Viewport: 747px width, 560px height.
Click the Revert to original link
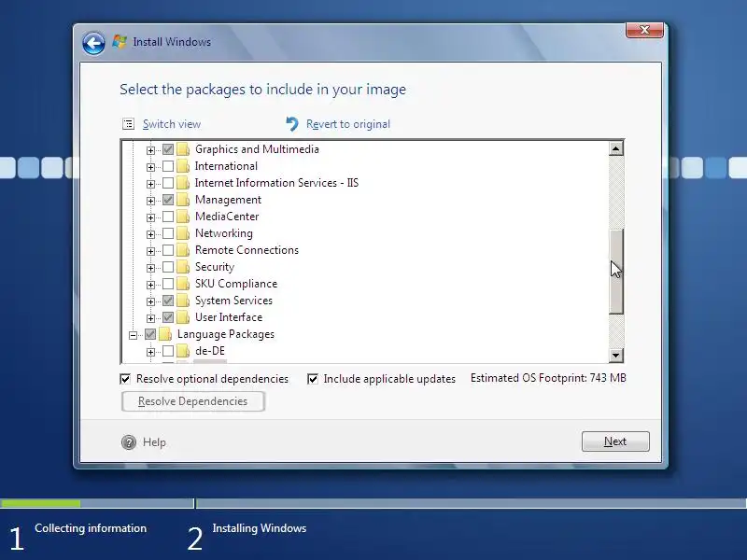click(x=347, y=124)
